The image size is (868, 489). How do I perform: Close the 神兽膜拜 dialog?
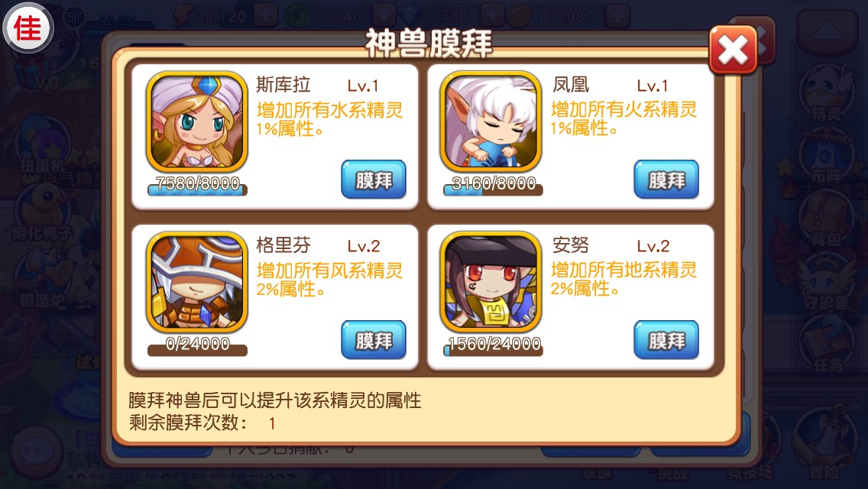[733, 50]
